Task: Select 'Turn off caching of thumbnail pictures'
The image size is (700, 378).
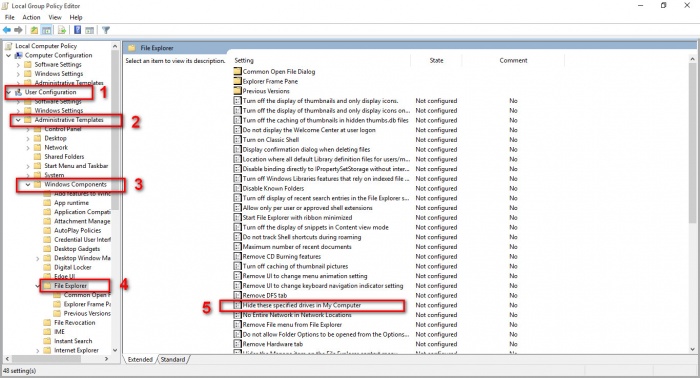Action: tap(295, 266)
